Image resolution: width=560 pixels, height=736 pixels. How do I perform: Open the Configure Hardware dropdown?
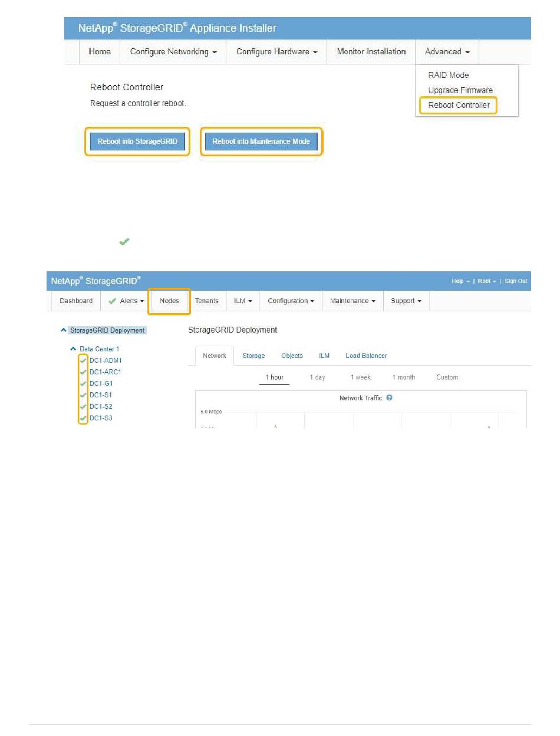click(x=277, y=52)
